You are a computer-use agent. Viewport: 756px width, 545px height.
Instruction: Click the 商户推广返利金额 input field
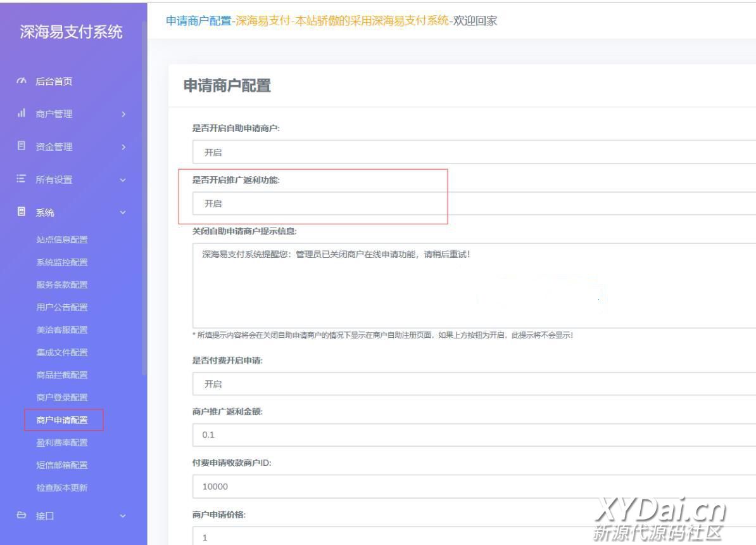[x=474, y=435]
